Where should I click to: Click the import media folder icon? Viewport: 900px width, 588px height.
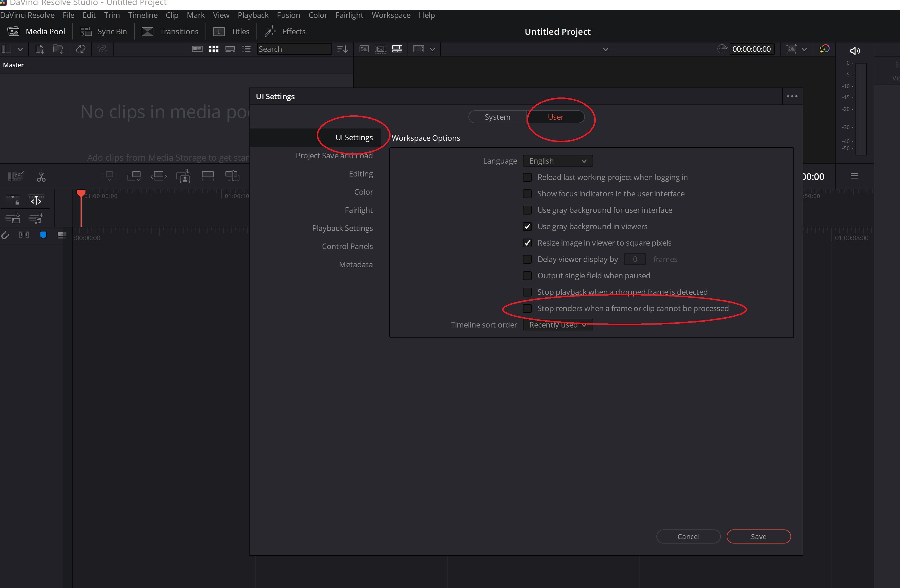point(58,49)
